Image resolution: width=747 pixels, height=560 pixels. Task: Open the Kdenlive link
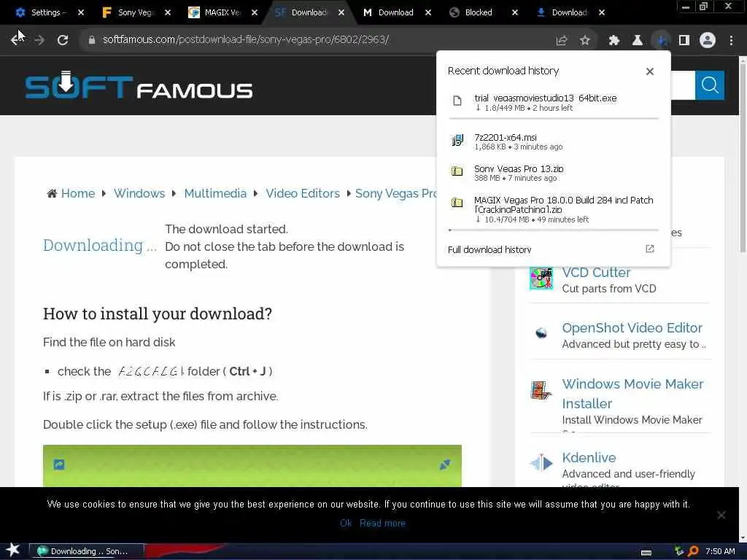tap(589, 458)
